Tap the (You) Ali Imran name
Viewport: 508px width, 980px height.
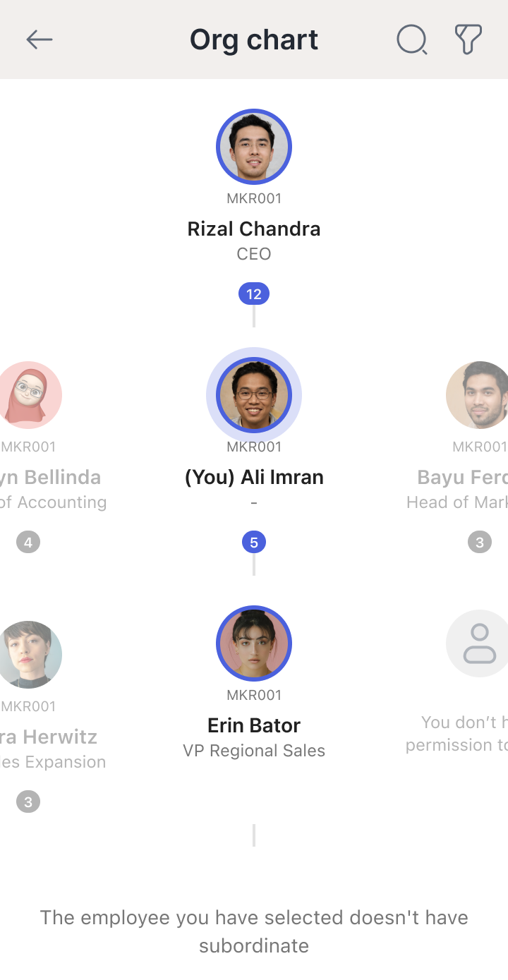tap(254, 477)
